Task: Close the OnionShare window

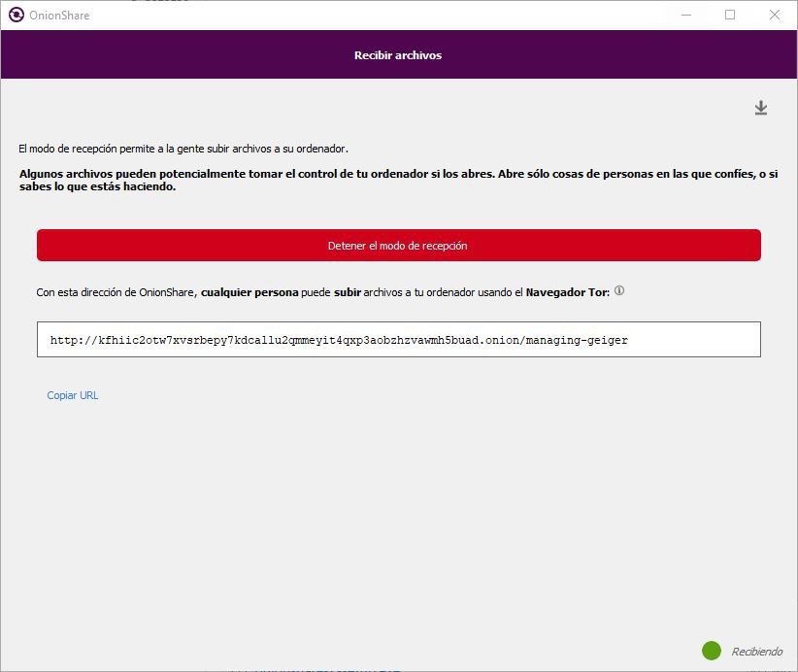Action: tap(775, 15)
